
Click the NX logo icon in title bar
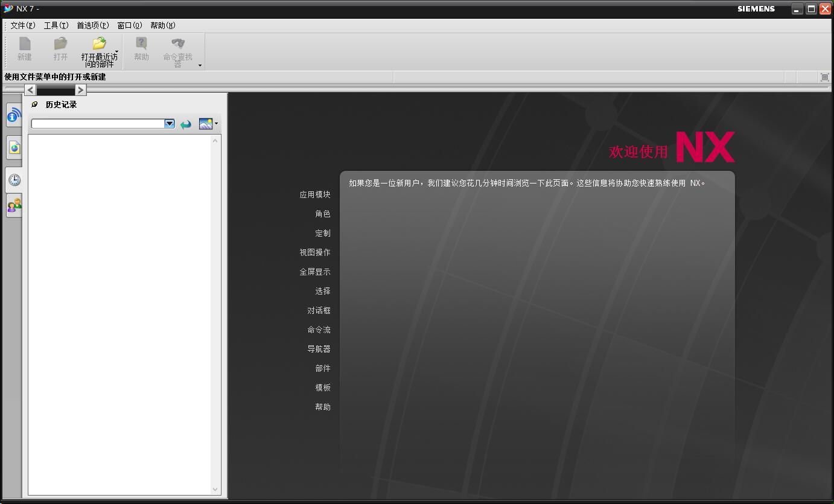(x=8, y=8)
